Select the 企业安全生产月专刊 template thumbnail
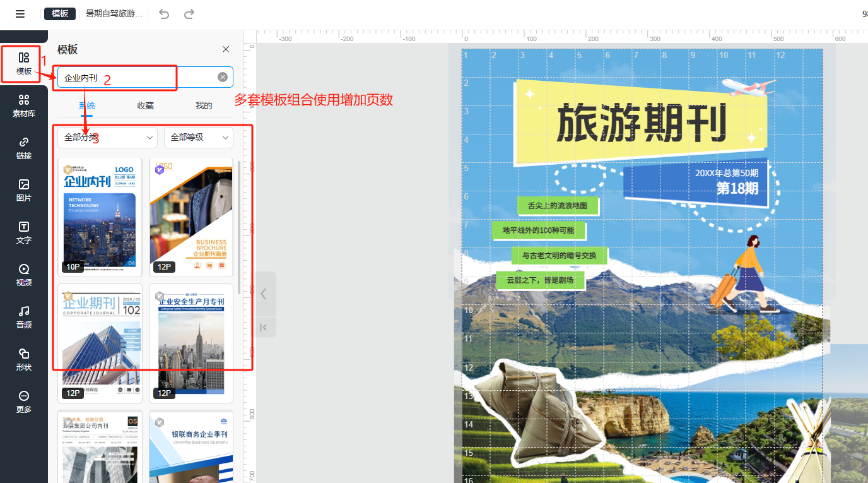Image resolution: width=868 pixels, height=483 pixels. pos(191,343)
